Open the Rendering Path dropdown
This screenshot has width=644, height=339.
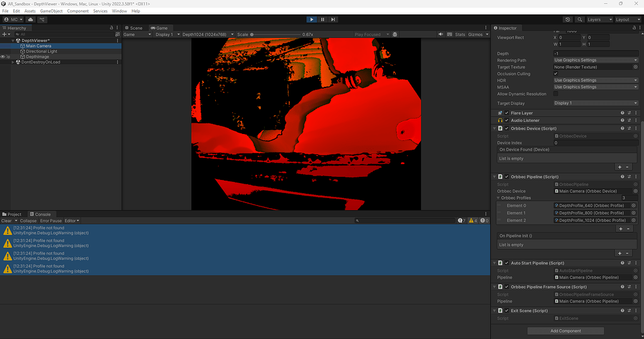tap(595, 60)
